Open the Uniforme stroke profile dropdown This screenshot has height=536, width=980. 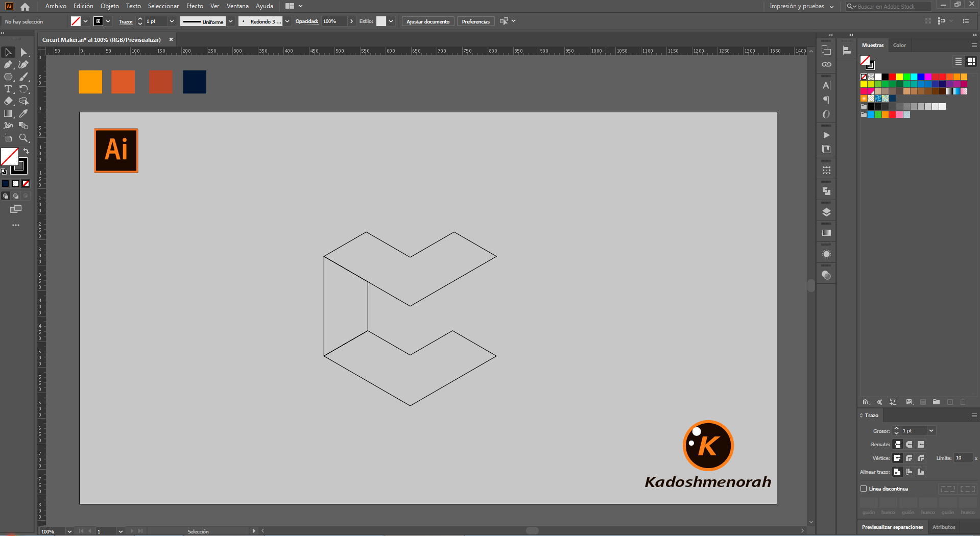pyautogui.click(x=231, y=21)
